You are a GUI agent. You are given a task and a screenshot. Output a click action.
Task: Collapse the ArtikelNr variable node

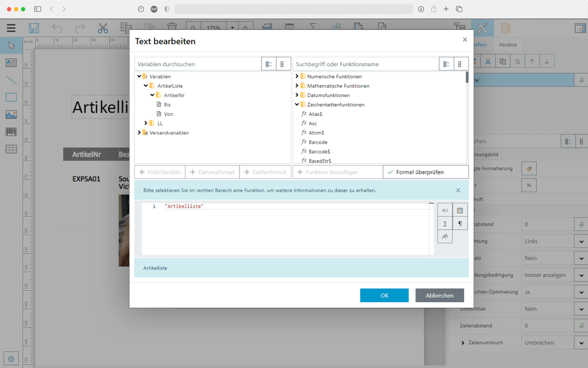pos(152,95)
